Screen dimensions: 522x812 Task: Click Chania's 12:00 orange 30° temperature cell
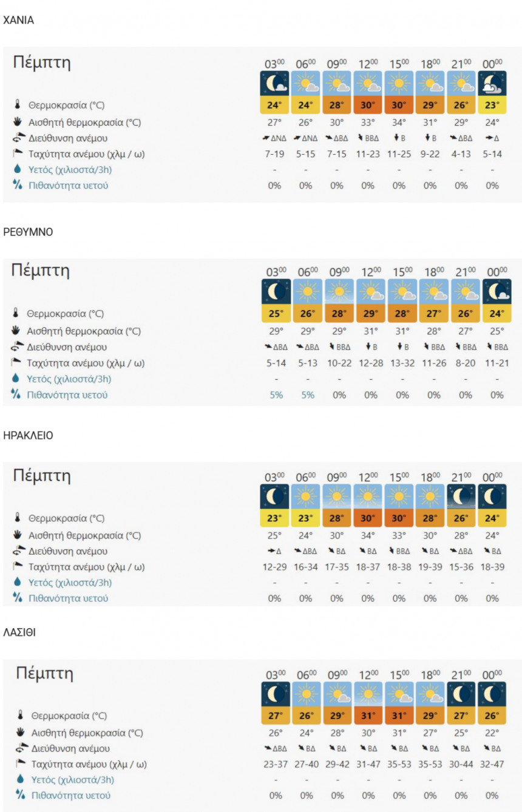point(368,105)
